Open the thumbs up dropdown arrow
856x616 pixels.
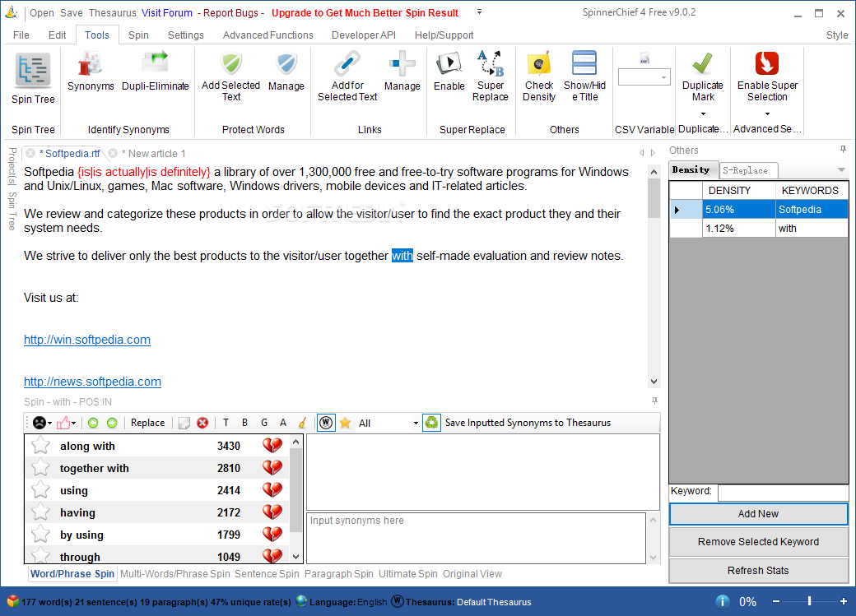74,424
